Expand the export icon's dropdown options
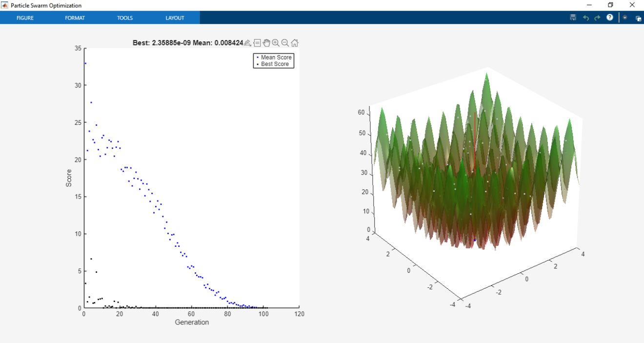Screen dimensions: 644x343 (250, 46)
